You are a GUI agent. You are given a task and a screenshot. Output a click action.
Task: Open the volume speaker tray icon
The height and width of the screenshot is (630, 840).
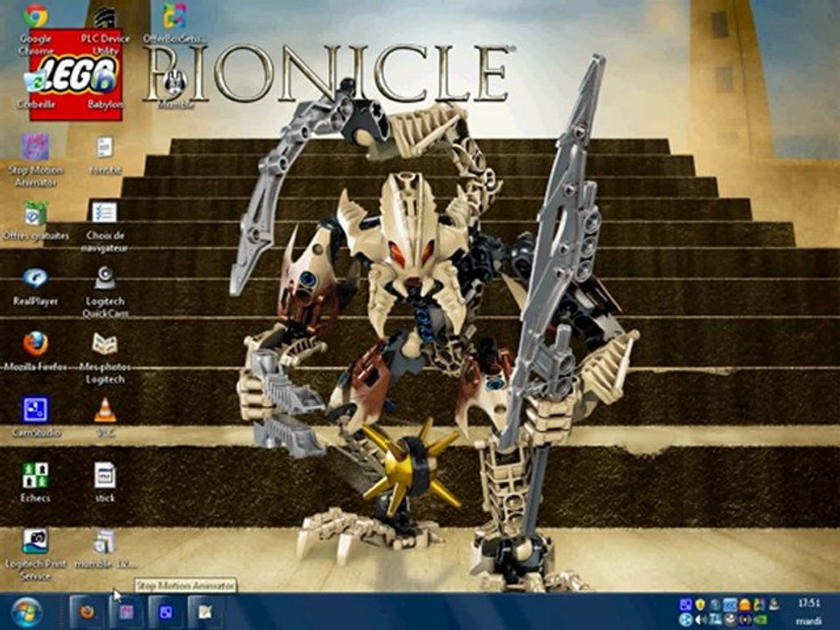click(x=700, y=619)
